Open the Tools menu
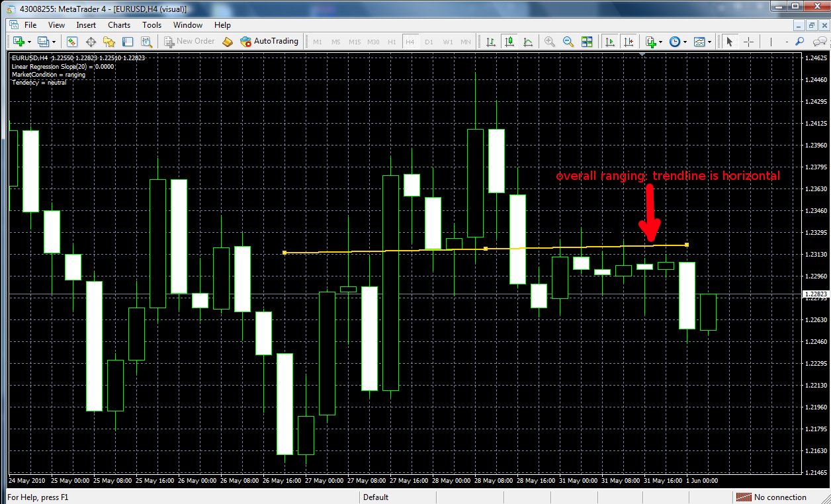This screenshot has height=504, width=831. point(152,24)
